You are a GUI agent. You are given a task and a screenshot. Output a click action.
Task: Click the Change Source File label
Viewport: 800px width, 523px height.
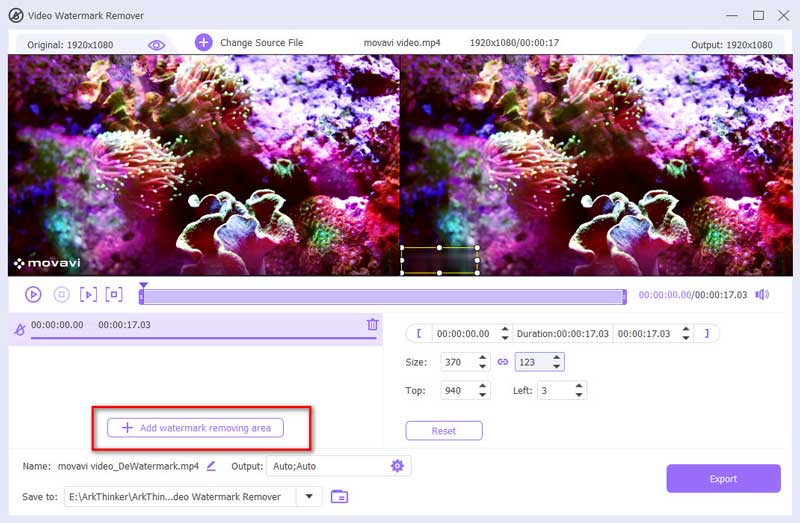pos(262,43)
